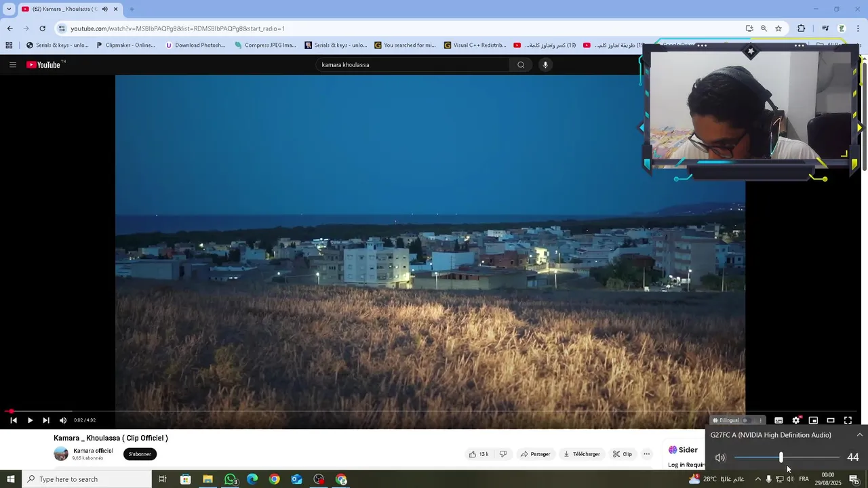Image resolution: width=868 pixels, height=488 pixels.
Task: Create a Clip of this video
Action: click(623, 454)
